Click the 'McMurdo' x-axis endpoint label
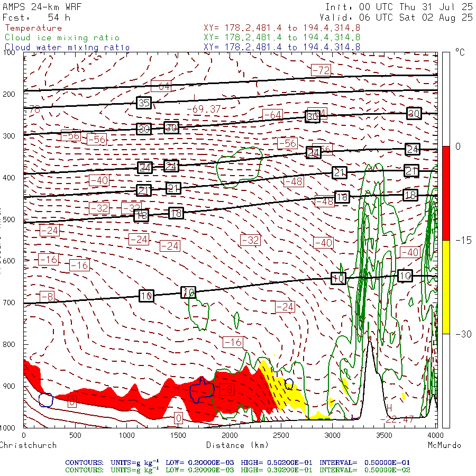Screen dimensions: 476x476 coord(444,445)
